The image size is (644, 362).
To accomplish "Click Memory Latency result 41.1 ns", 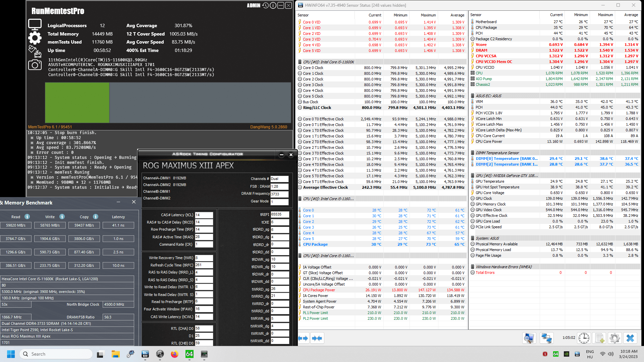I will [118, 225].
